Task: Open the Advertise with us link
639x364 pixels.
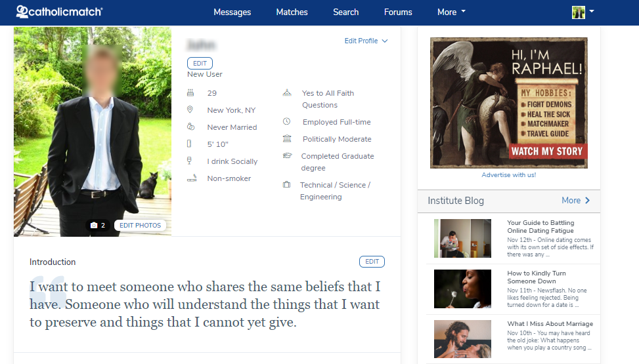Action: click(x=508, y=175)
